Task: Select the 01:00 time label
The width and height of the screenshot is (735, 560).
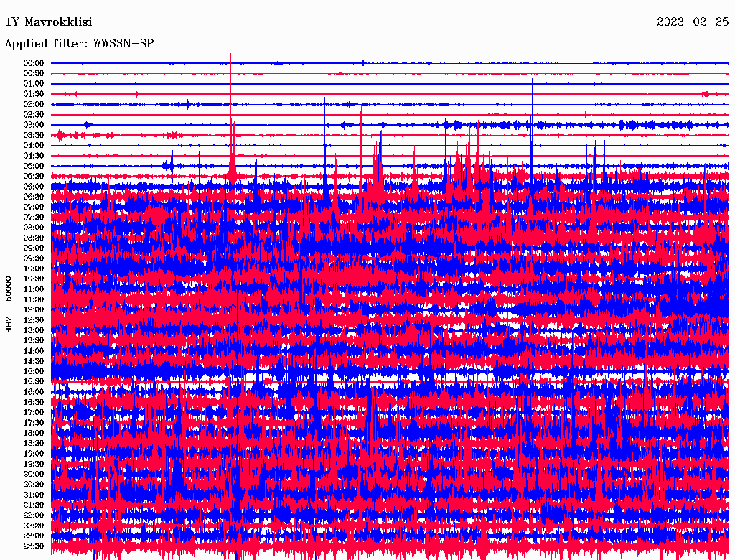Action: pos(34,84)
